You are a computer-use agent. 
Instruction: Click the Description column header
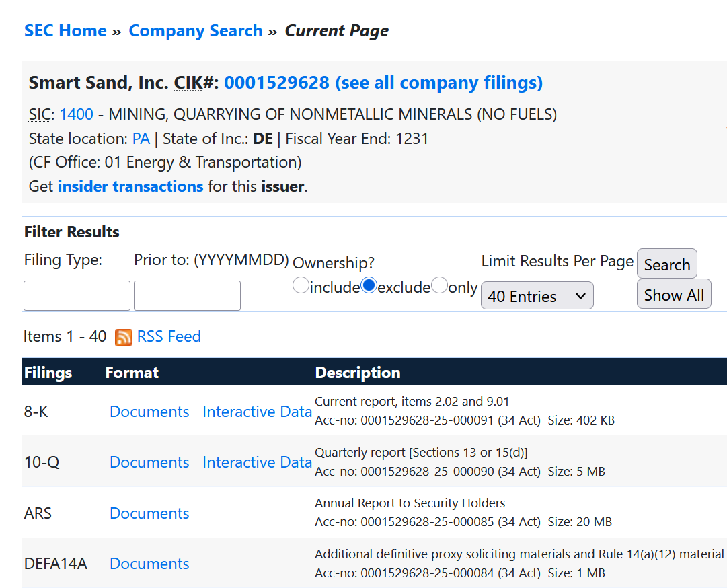point(358,372)
